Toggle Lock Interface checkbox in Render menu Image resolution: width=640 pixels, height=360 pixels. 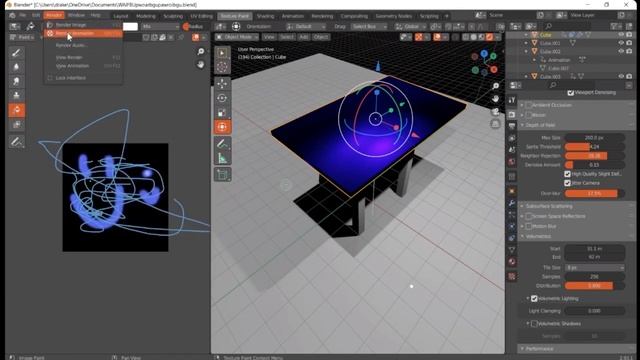50,78
